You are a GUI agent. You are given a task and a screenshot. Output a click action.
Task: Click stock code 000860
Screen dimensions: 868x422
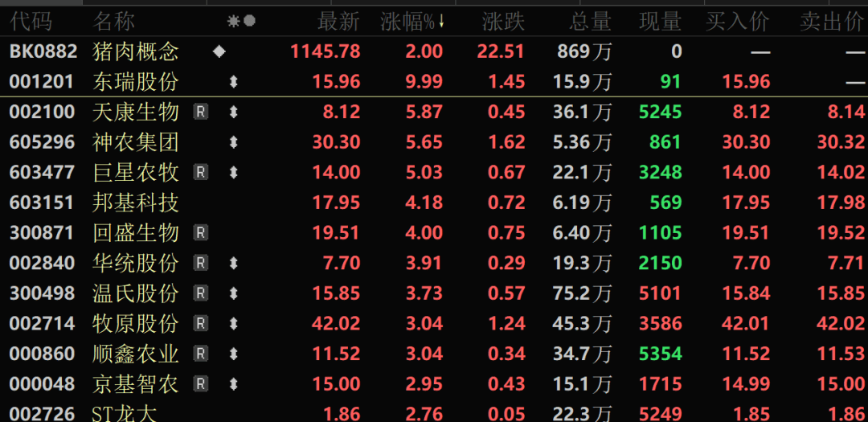(42, 354)
